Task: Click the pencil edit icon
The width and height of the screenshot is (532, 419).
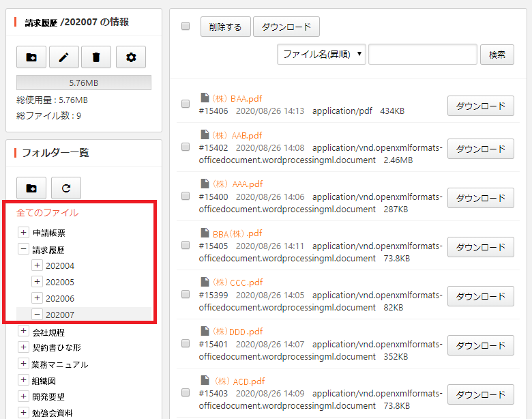Action: point(63,58)
